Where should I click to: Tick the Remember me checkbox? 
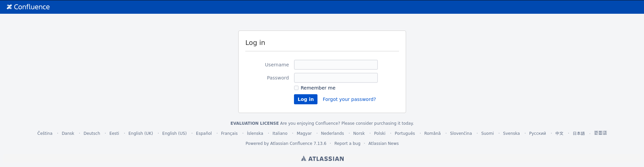(x=296, y=88)
